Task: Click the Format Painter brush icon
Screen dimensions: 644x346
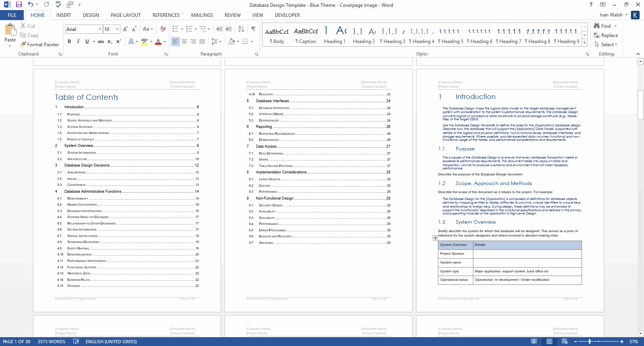Action: point(23,44)
